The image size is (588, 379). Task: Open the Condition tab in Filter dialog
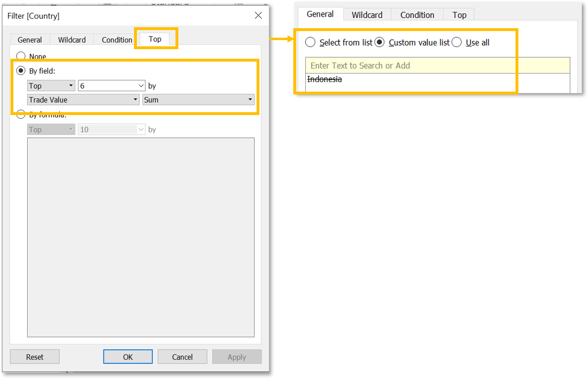tap(117, 40)
